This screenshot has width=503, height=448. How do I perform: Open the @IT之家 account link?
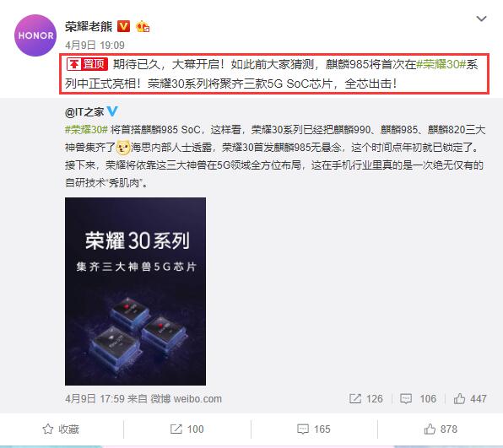tap(84, 112)
